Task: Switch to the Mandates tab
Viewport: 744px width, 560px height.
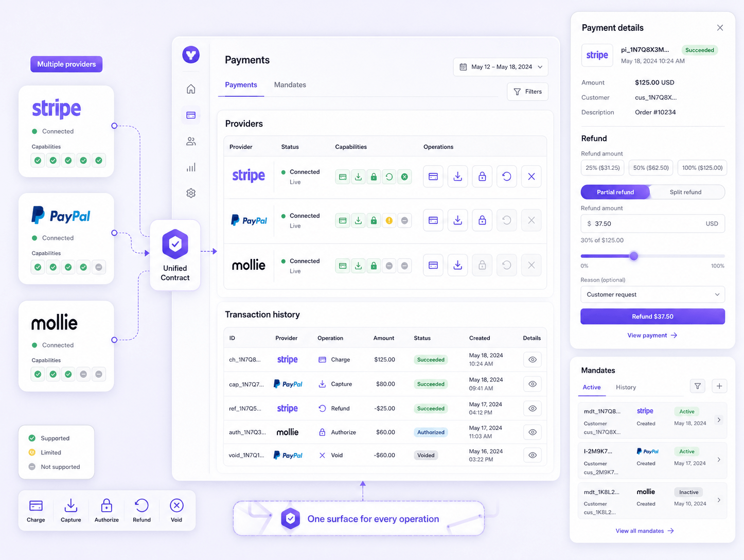Action: pos(290,85)
